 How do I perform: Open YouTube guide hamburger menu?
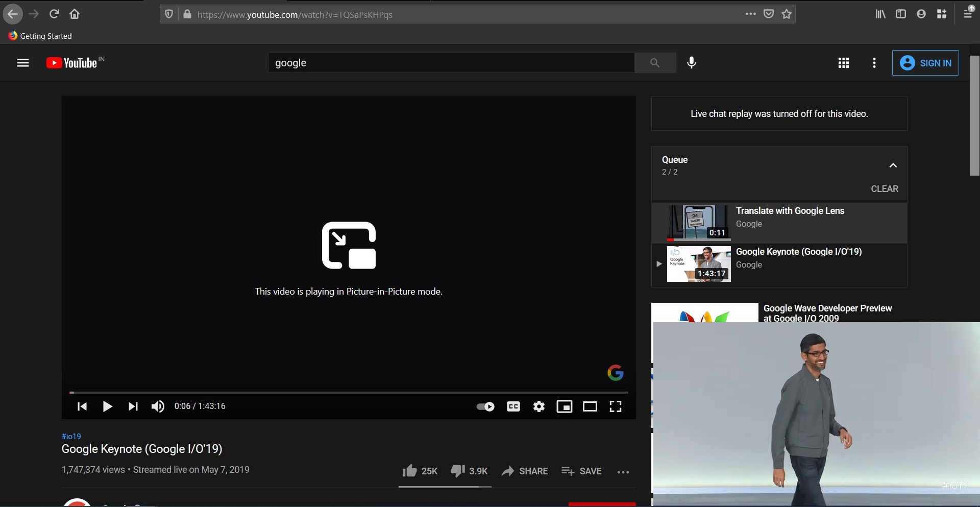point(23,63)
